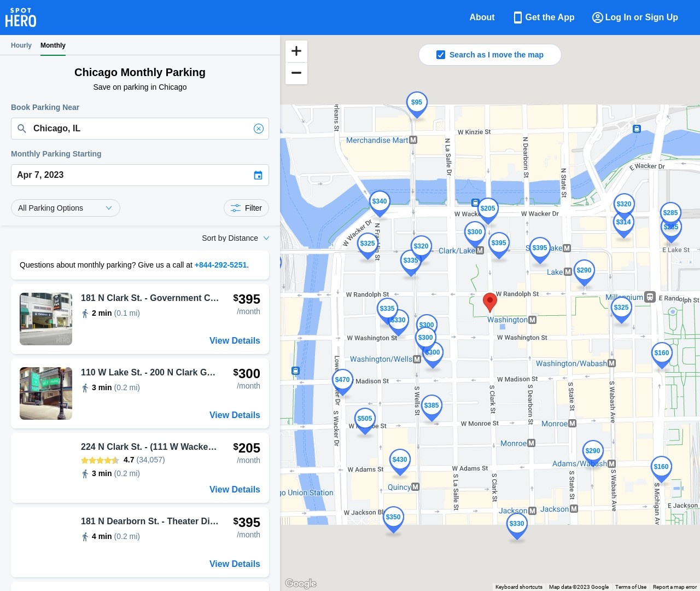
Task: Open the Filter button
Action: point(246,208)
